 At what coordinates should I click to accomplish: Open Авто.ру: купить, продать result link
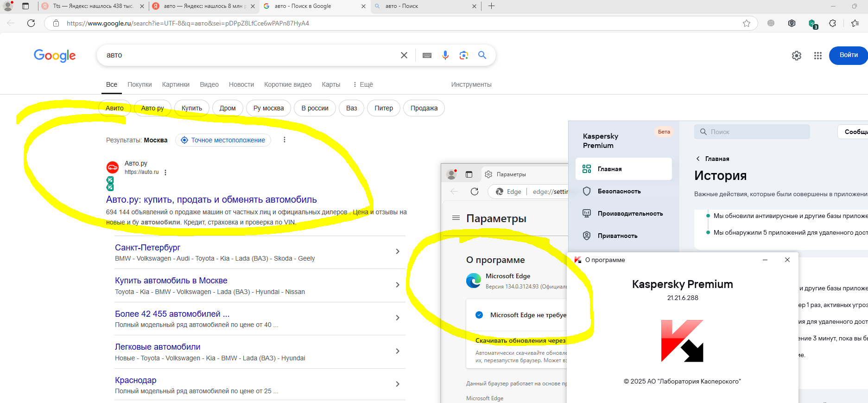[211, 199]
